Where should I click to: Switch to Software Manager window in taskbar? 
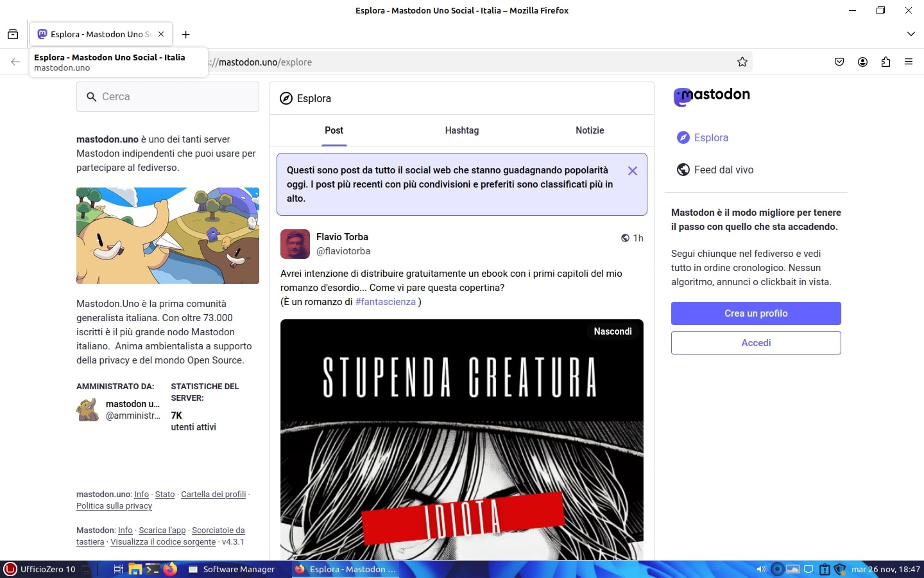click(232, 569)
